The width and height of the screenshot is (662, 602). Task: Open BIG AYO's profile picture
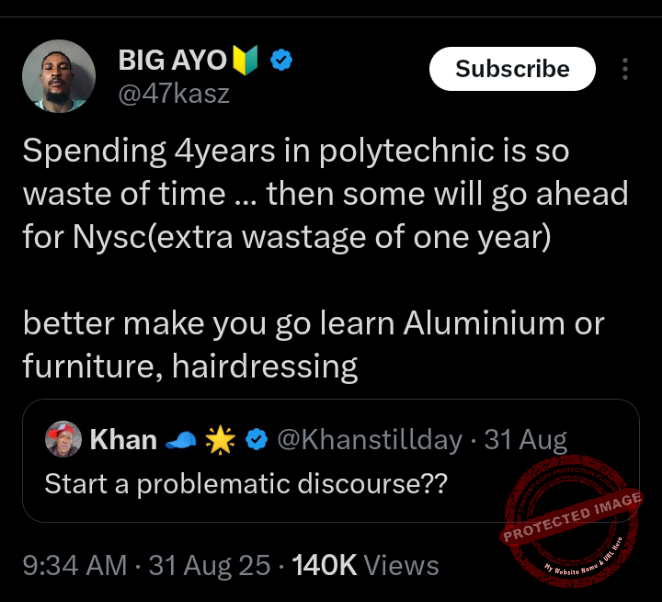pos(59,76)
